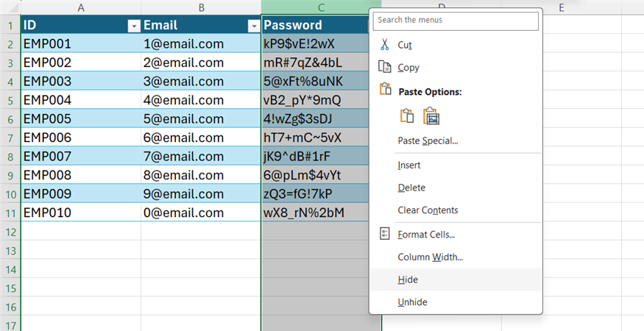Choose the Paste as Picture button
The height and width of the screenshot is (331, 644).
[x=431, y=115]
